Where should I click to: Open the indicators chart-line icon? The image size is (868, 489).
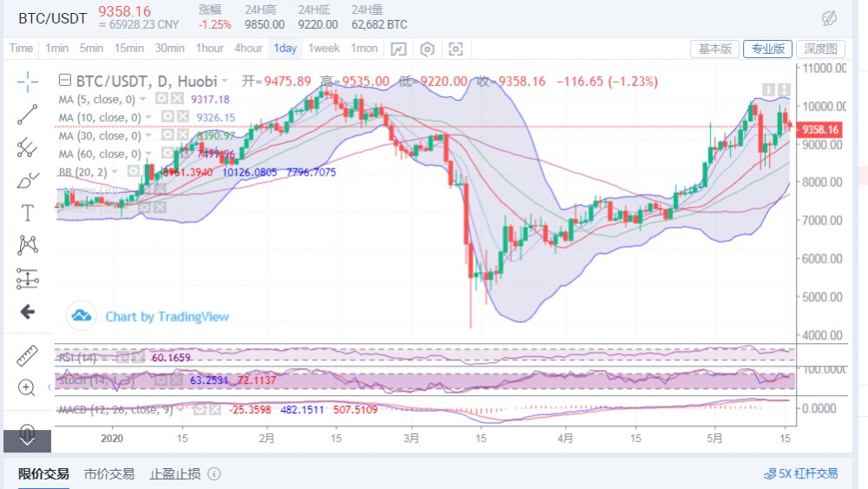point(398,49)
